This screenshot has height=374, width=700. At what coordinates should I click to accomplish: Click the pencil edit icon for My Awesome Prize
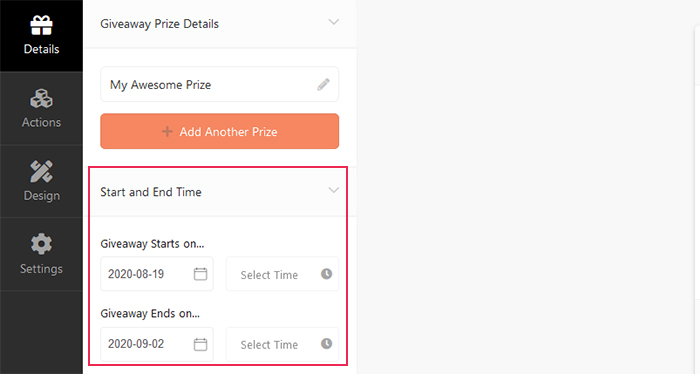coord(323,84)
